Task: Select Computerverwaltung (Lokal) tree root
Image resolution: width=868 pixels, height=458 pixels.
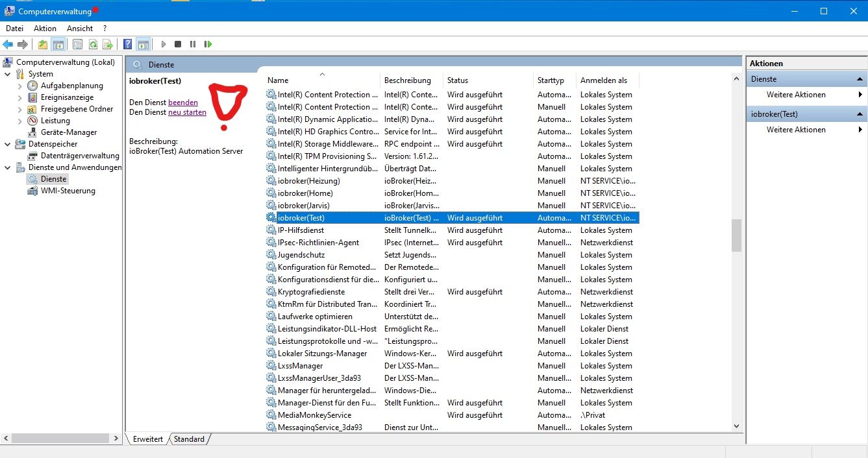Action: coord(66,62)
